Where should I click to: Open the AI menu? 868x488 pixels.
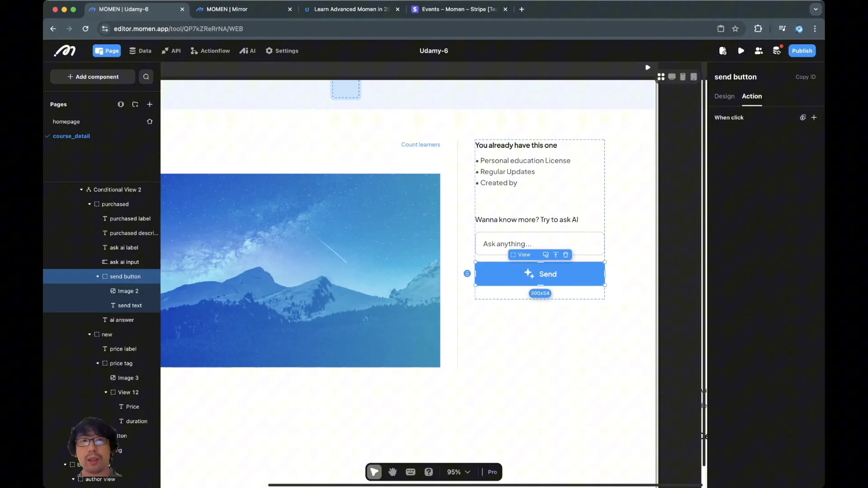coord(248,51)
